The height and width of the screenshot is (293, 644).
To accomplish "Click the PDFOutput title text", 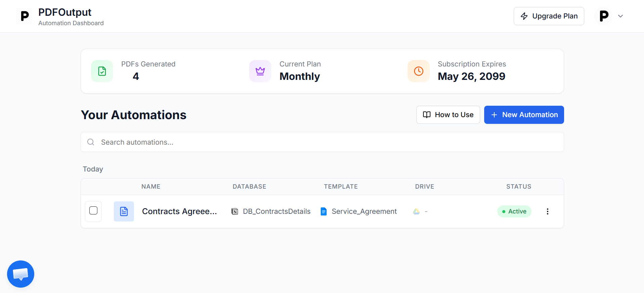I will click(x=65, y=12).
